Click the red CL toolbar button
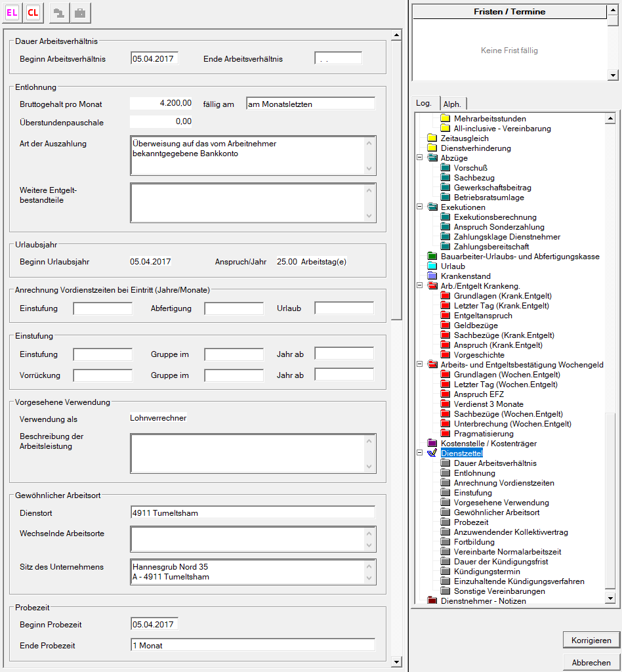The image size is (622, 672). (33, 12)
